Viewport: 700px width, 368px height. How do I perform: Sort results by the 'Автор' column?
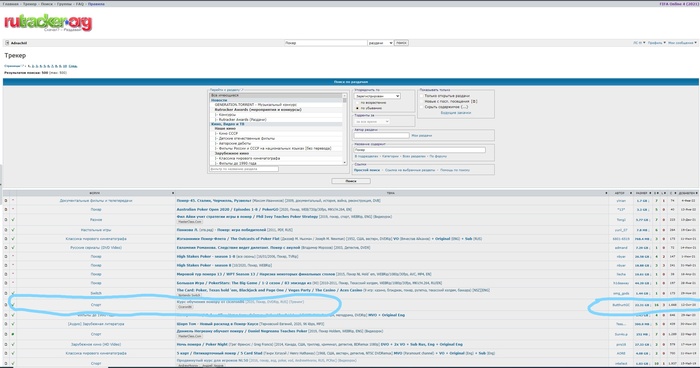(621, 193)
